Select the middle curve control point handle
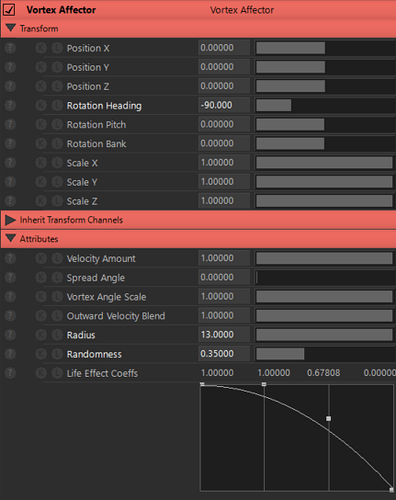The width and height of the screenshot is (396, 500). [x=329, y=418]
